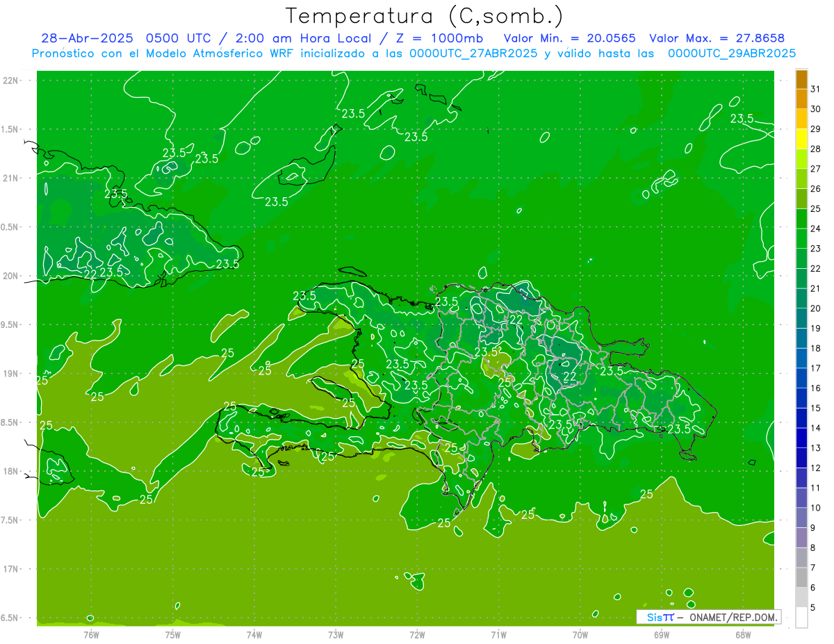Click the '20' label on the colorbar

click(x=815, y=308)
